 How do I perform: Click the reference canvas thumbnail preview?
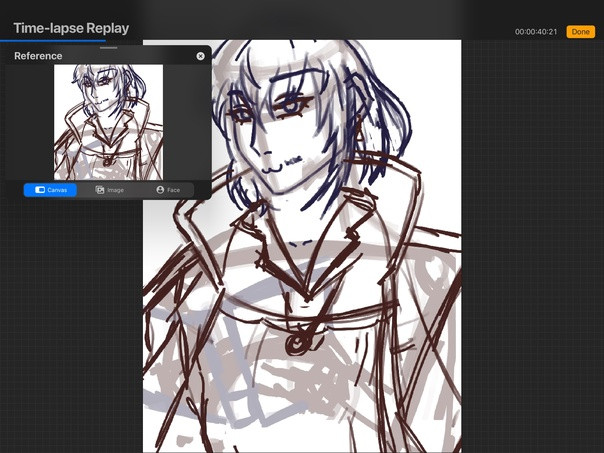click(x=108, y=122)
